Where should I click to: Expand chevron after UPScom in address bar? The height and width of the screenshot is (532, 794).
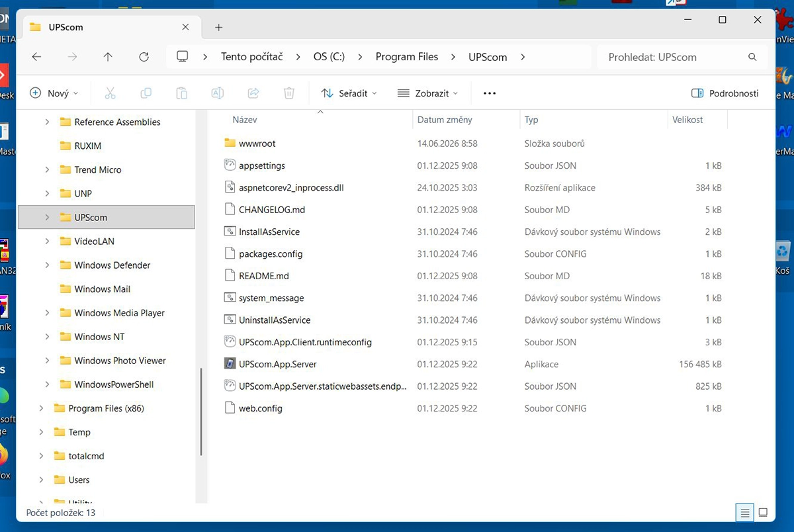(x=523, y=57)
